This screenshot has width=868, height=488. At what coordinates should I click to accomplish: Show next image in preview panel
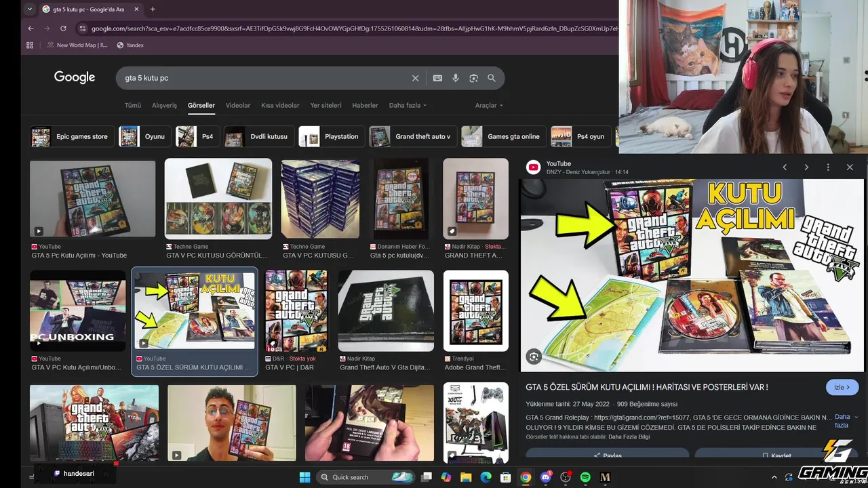click(x=806, y=167)
